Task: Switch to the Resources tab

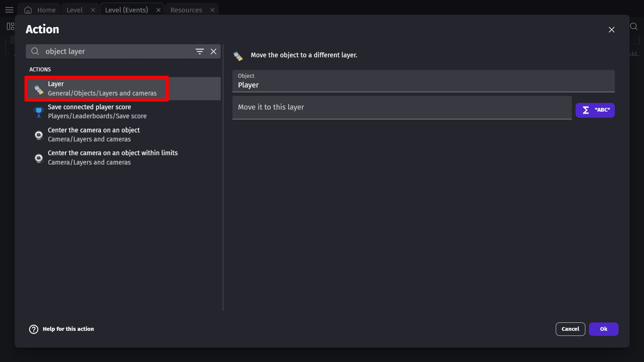Action: pos(186,10)
